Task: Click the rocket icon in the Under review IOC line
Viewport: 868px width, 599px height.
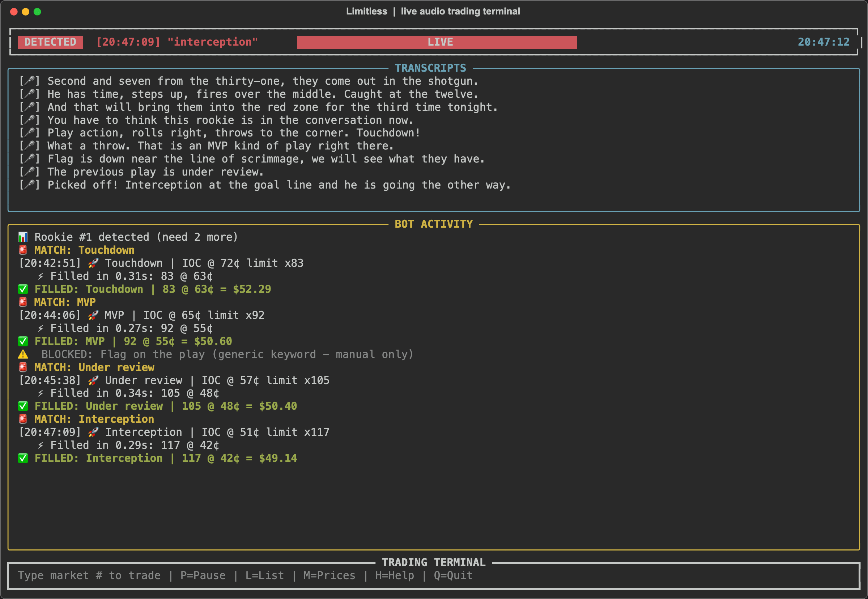Action: coord(93,380)
